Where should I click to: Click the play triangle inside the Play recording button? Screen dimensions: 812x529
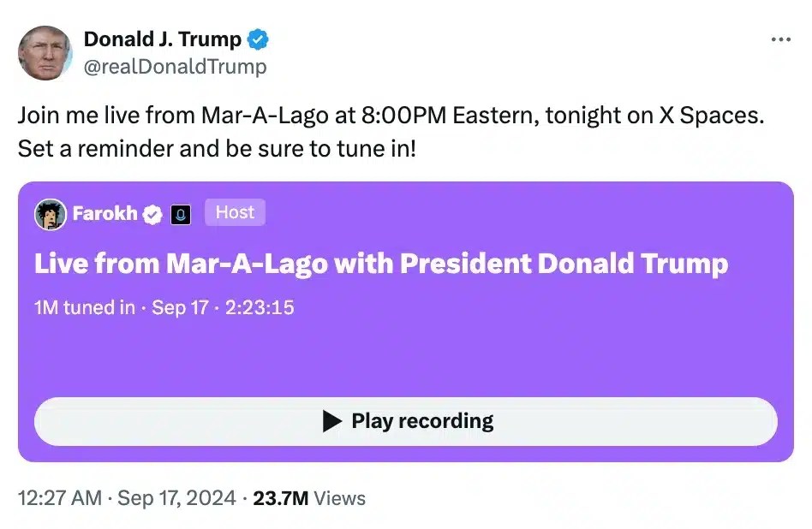[x=330, y=420]
